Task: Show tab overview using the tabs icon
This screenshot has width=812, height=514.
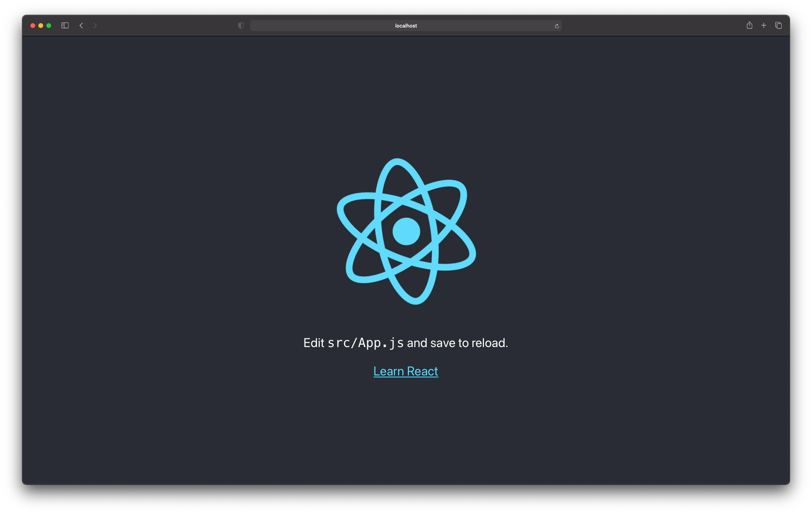Action: (778, 25)
